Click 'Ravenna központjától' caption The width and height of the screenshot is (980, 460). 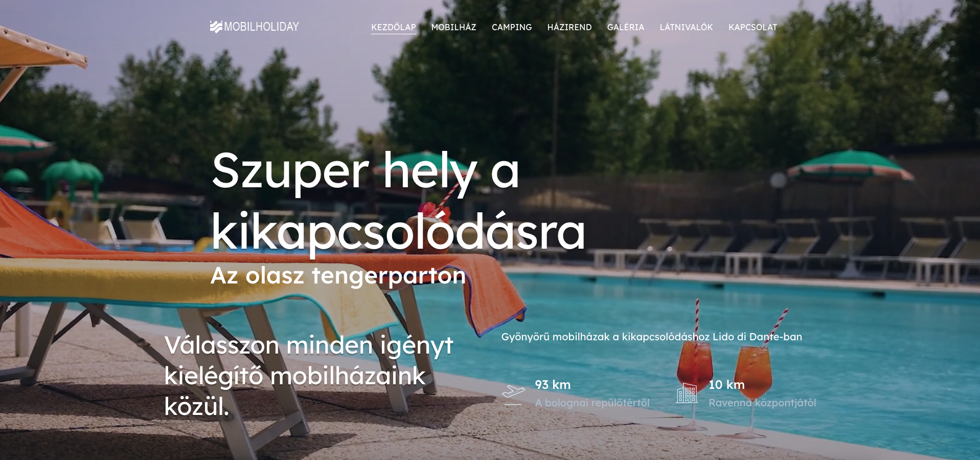click(762, 403)
